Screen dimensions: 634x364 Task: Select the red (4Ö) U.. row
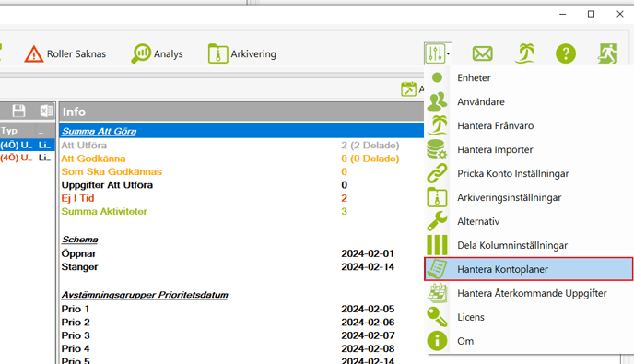coord(27,158)
